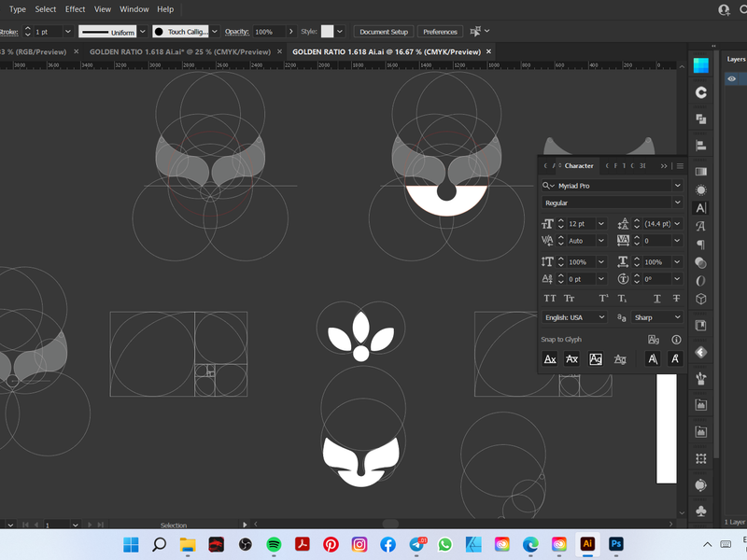
Task: Open the Effect menu
Action: (75, 9)
